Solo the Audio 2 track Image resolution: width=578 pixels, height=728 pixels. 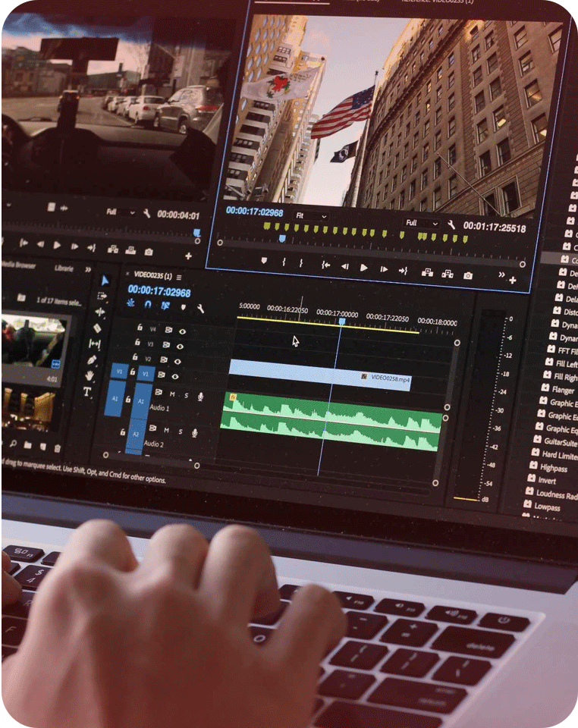[x=181, y=431]
